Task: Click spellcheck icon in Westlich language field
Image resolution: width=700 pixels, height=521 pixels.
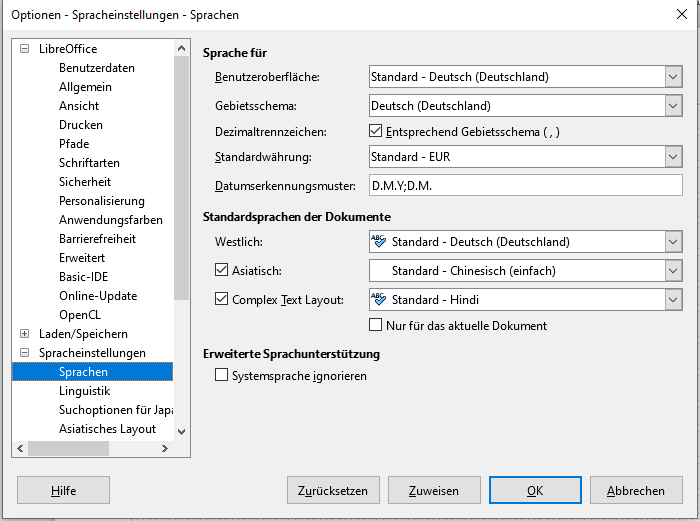Action: (379, 241)
